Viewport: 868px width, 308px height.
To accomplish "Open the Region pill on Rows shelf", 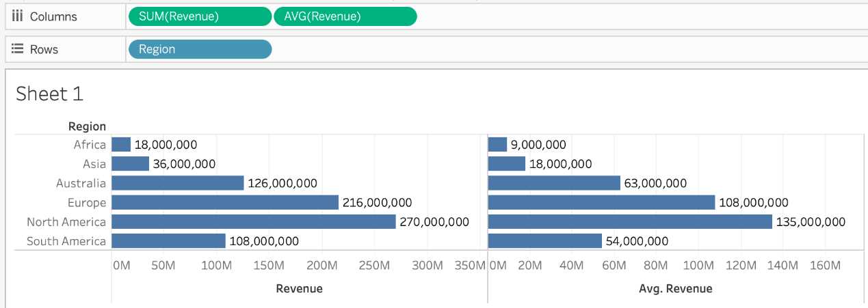I will pos(199,49).
